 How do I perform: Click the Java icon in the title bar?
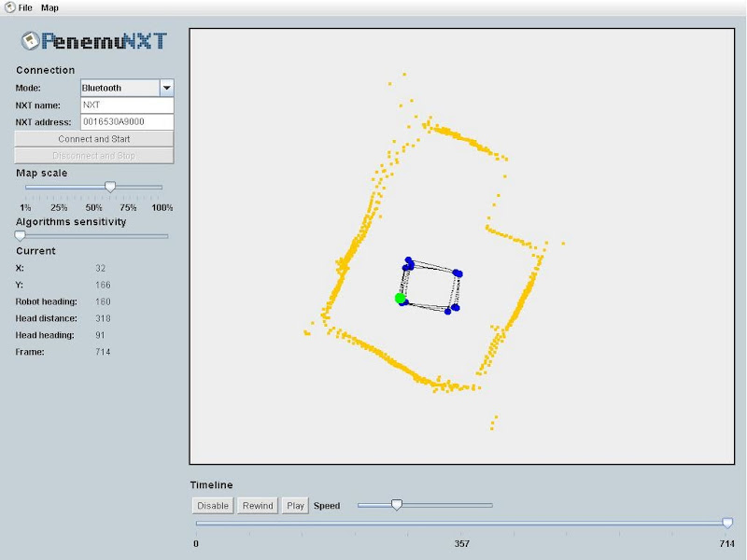9,7
